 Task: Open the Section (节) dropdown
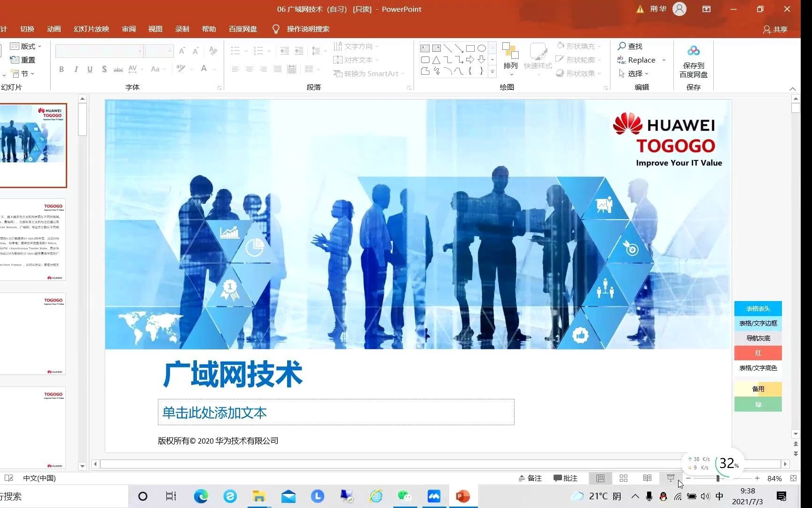tap(23, 73)
